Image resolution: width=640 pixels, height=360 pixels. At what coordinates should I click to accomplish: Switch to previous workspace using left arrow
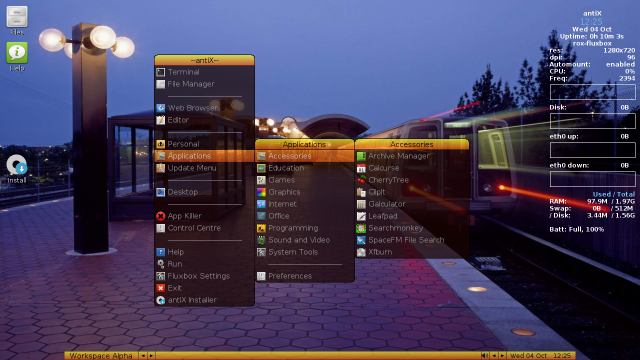[143, 356]
